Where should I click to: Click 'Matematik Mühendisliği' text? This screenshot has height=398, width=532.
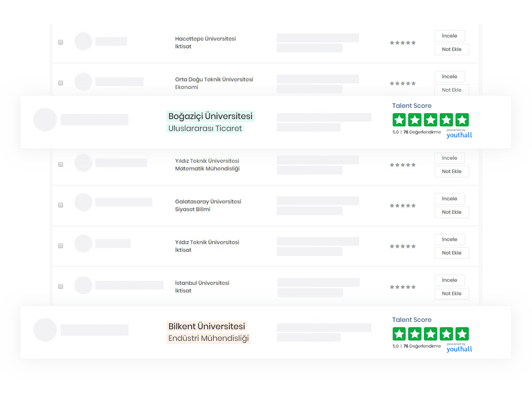coord(207,169)
